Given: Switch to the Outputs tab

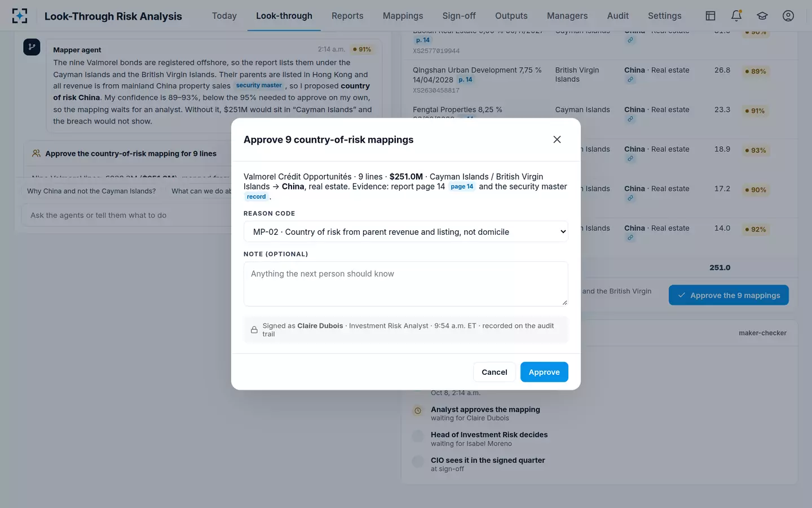Looking at the screenshot, I should point(511,16).
